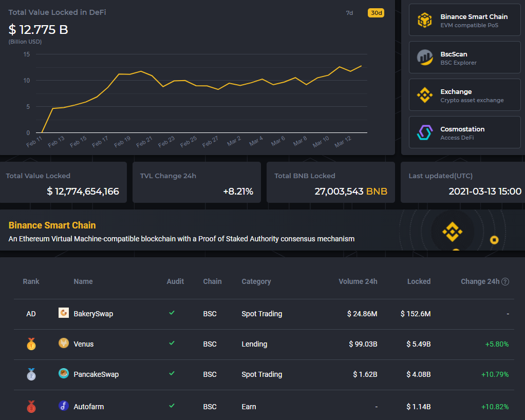Click the audit checkmark for PancakeSwap
Image resolution: width=525 pixels, height=420 pixels.
coord(172,374)
